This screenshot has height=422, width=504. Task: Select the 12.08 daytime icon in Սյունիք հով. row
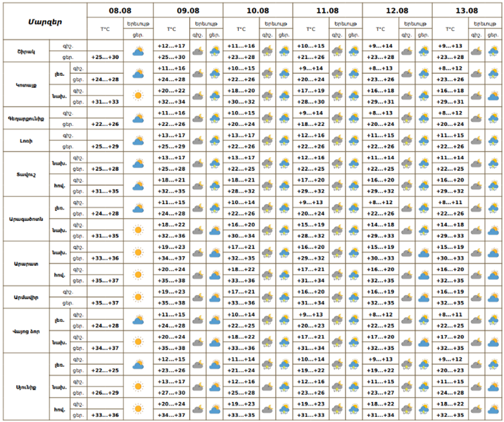tap(424, 409)
